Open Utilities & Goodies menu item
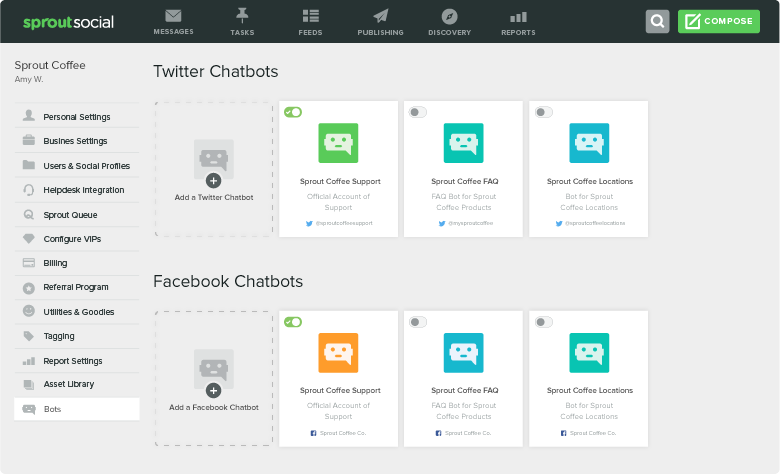Viewport: 780px width, 475px height. tap(77, 312)
